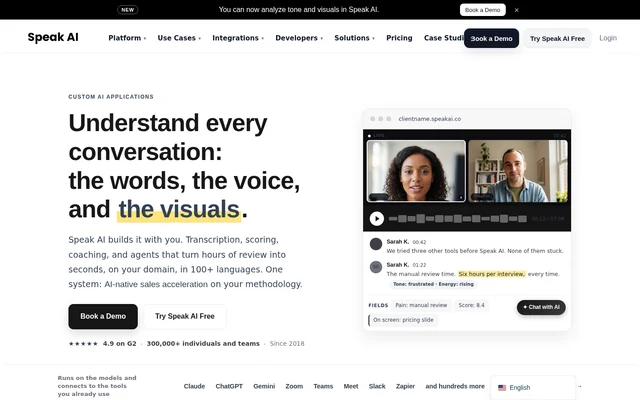
Task: Expand the Use Cases dropdown menu
Action: click(179, 38)
